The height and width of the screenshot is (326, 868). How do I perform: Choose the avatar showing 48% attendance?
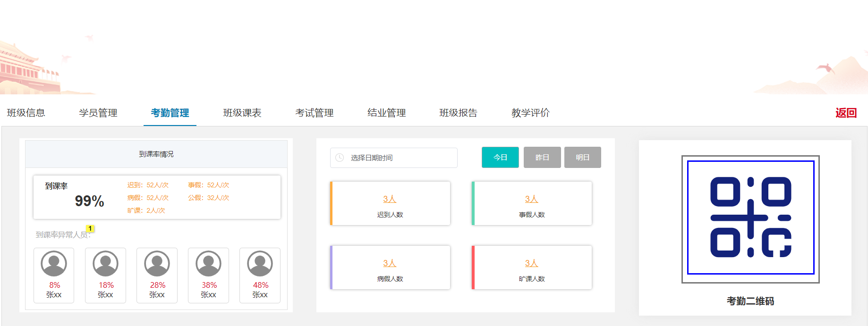coord(260,263)
